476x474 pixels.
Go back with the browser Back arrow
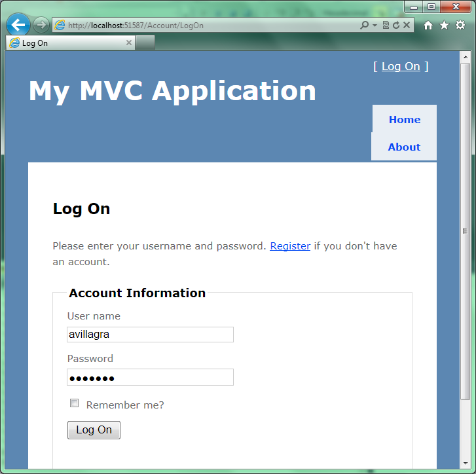(x=18, y=25)
